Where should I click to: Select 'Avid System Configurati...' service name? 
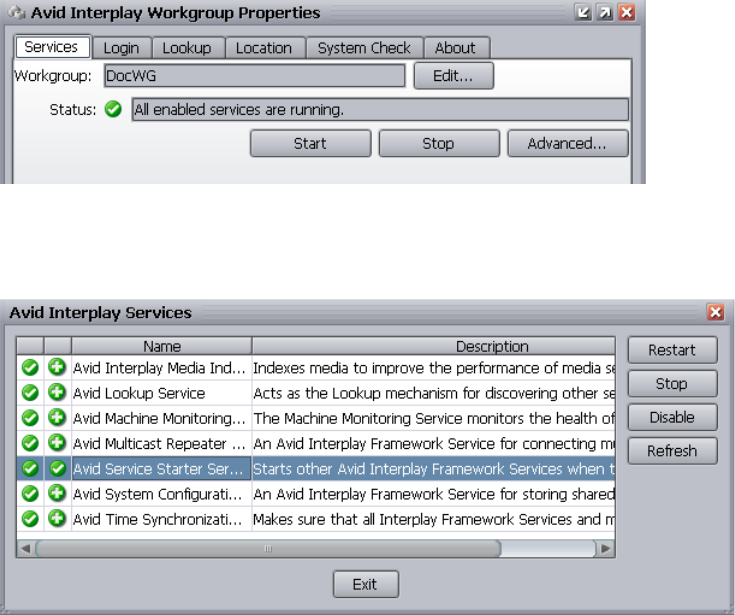click(158, 495)
